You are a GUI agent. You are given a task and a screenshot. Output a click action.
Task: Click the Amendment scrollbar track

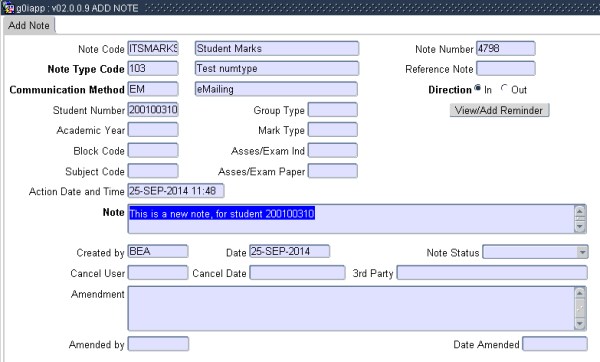click(580, 309)
